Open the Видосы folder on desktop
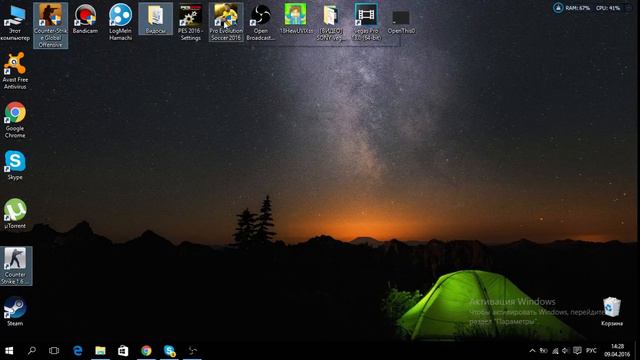The width and height of the screenshot is (640, 360). pyautogui.click(x=156, y=19)
